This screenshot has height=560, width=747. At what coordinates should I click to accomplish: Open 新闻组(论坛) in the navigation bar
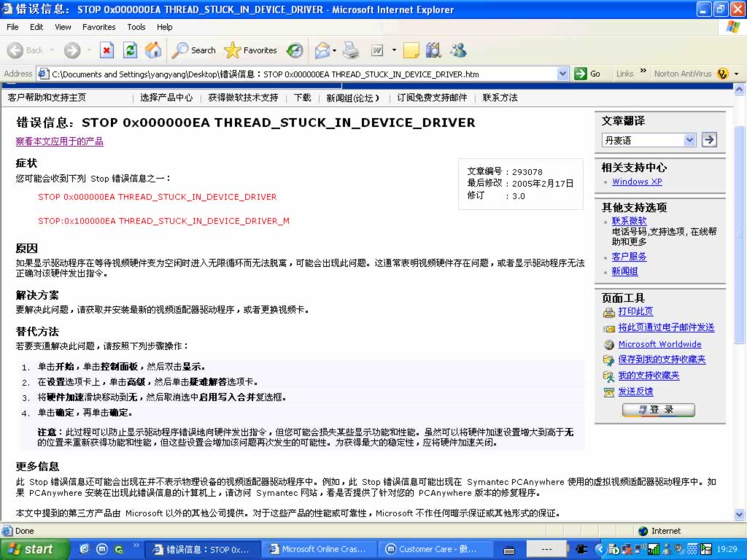pos(352,98)
